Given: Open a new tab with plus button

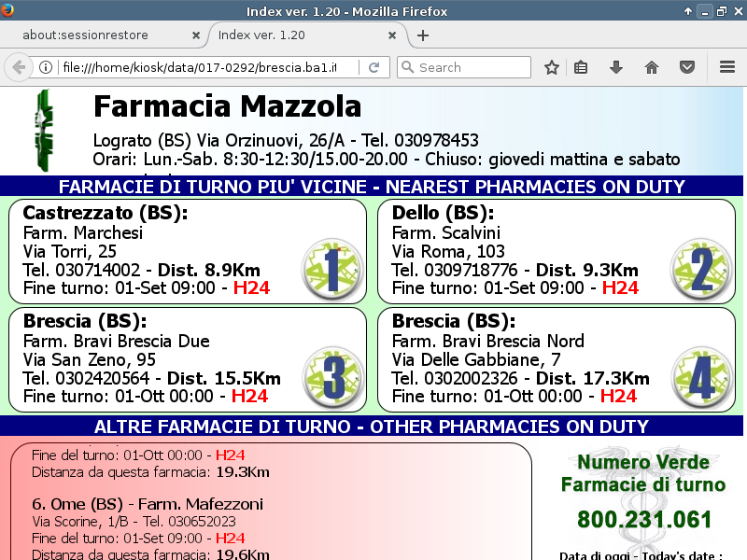Looking at the screenshot, I should pyautogui.click(x=423, y=35).
